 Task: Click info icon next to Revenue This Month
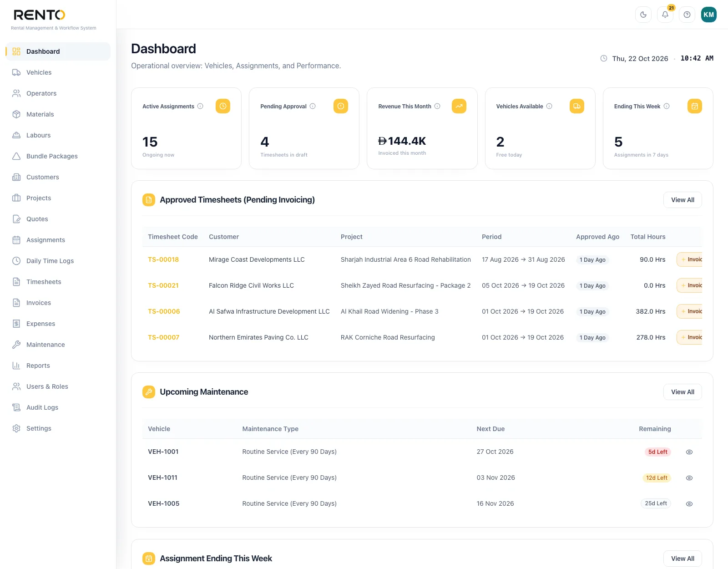pos(437,106)
